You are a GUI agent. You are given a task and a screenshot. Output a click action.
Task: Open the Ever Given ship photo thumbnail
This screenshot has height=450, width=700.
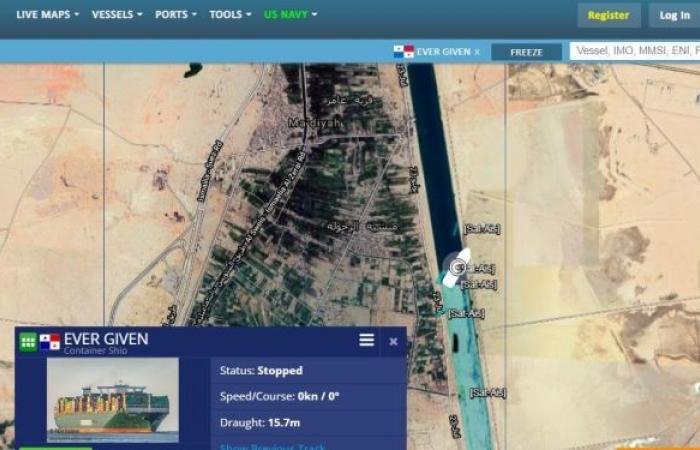[112, 400]
